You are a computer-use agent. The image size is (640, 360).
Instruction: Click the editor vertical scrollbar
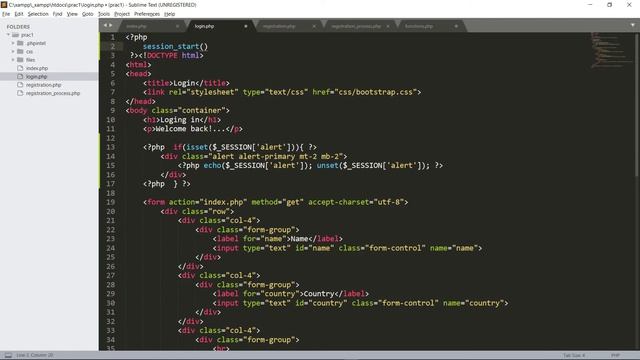pos(636,104)
